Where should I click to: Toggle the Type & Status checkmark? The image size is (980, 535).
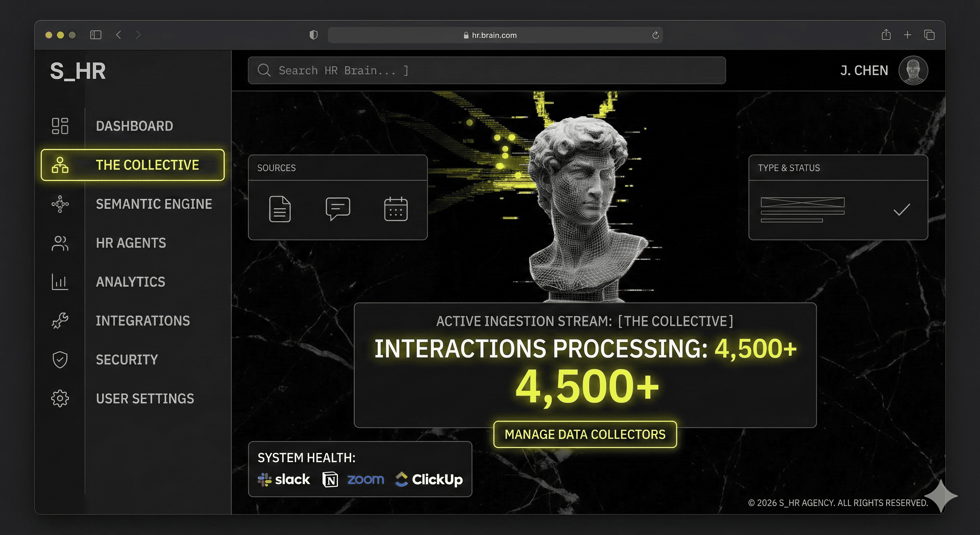click(902, 209)
